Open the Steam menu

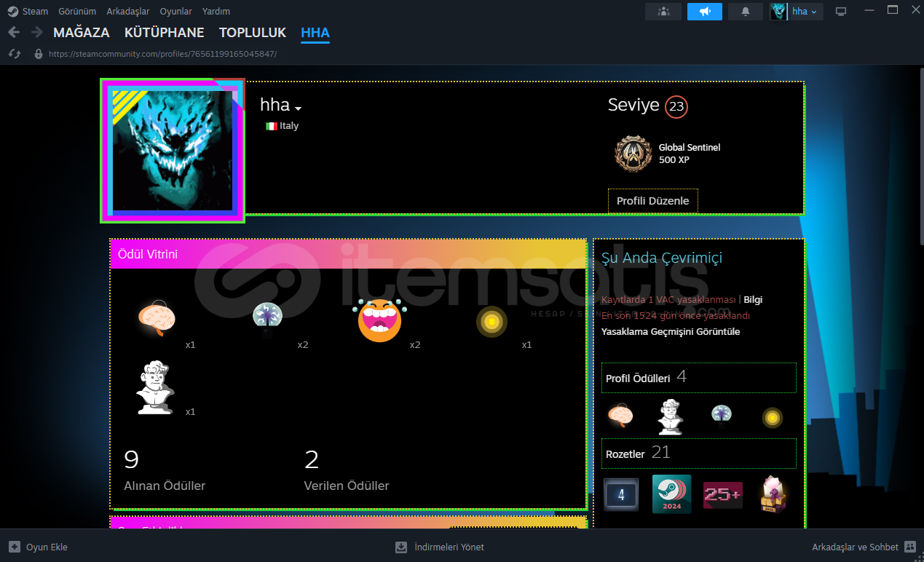coord(35,12)
